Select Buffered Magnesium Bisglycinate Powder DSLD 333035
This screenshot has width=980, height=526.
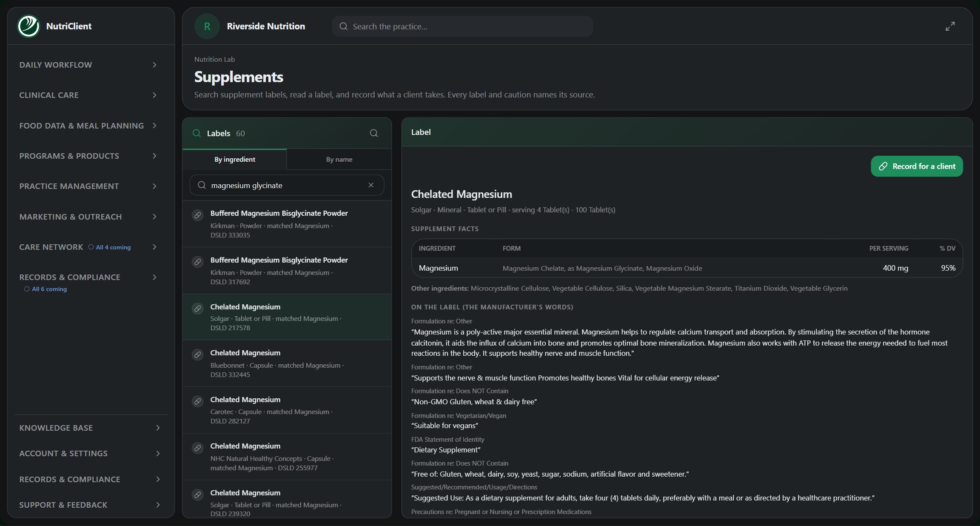pos(287,224)
